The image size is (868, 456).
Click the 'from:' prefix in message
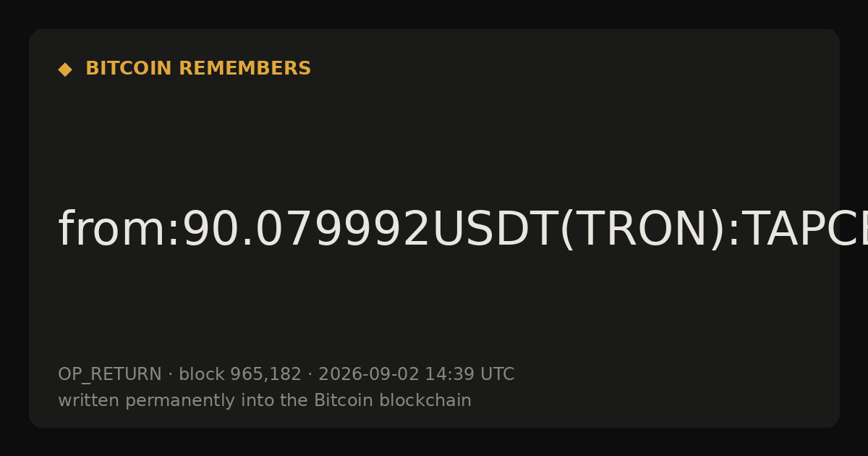pos(119,230)
